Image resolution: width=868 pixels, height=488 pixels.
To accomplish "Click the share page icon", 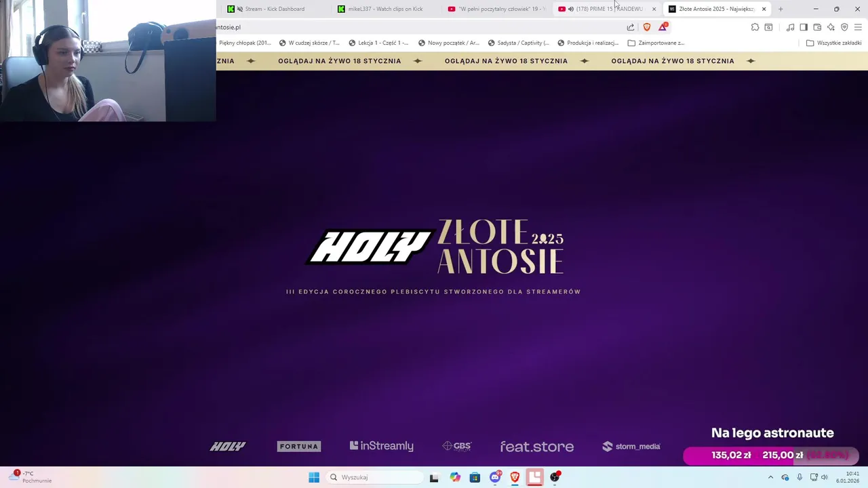I will (x=631, y=27).
